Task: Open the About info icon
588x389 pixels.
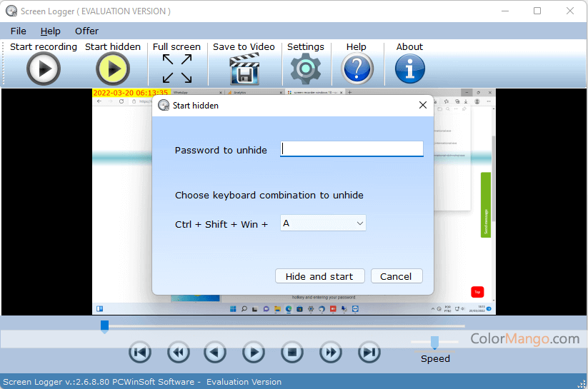Action: click(409, 69)
